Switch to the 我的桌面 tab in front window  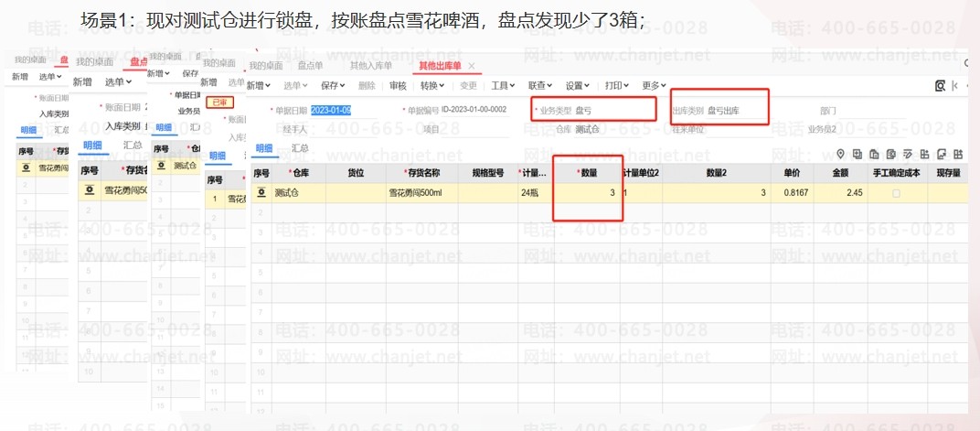(x=266, y=66)
